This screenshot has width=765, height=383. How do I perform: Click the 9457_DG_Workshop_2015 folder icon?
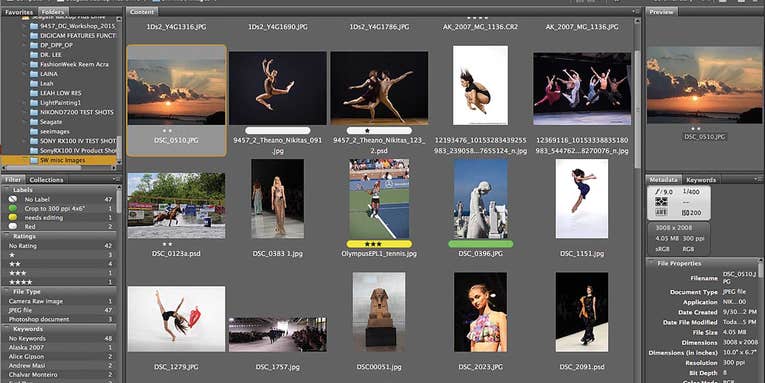pyautogui.click(x=34, y=26)
